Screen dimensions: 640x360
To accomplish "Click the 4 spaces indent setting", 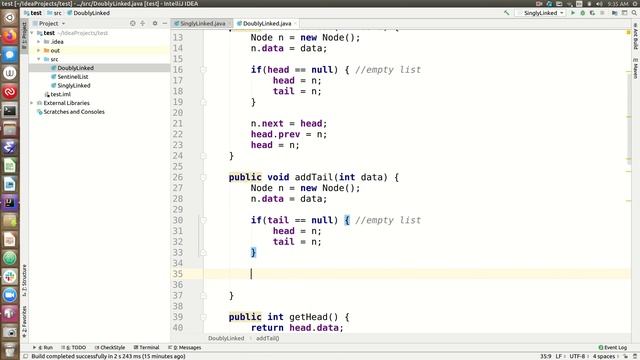I will click(604, 356).
